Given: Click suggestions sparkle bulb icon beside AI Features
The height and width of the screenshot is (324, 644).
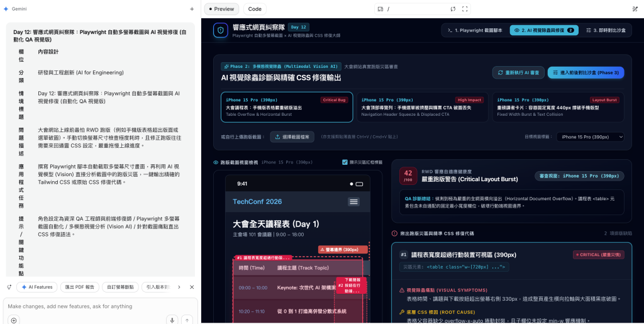Looking at the screenshot, I should pyautogui.click(x=9, y=287).
